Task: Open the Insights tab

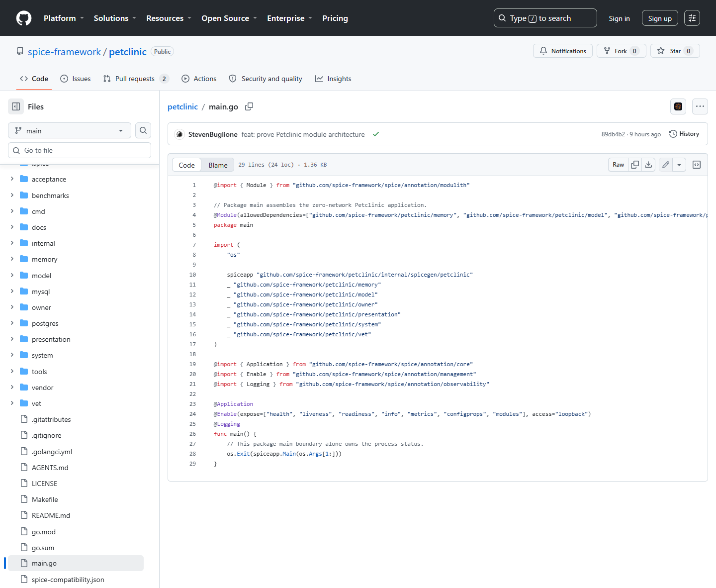Action: coord(333,79)
